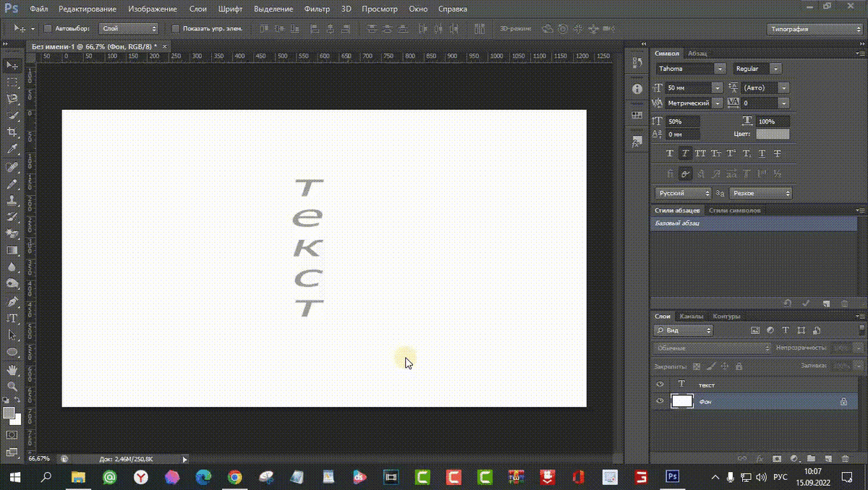Viewport: 868px width, 490px height.
Task: Click foreground color swatch in toolbox
Action: [x=9, y=413]
